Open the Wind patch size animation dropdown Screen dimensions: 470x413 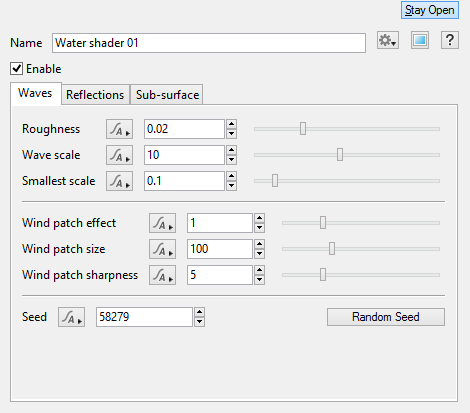coord(162,249)
